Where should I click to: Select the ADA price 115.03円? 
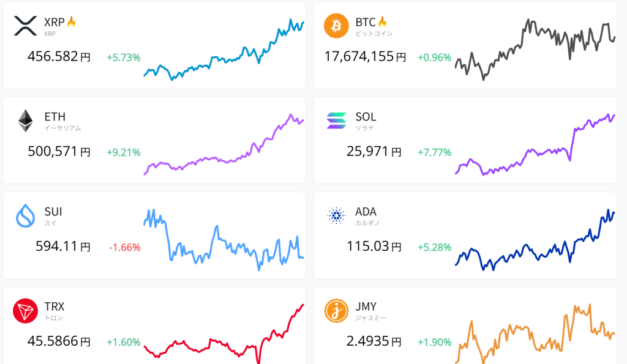pos(372,247)
